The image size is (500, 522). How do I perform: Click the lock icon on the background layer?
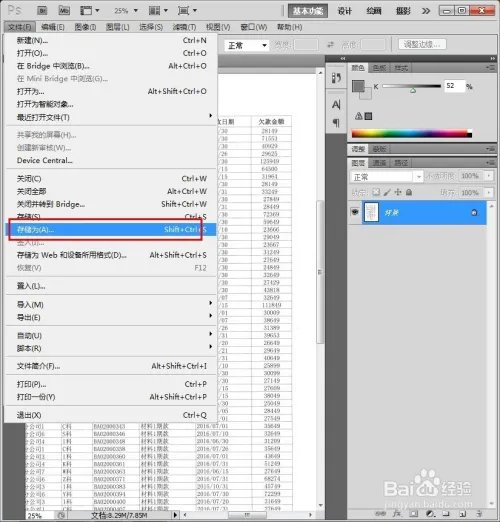[474, 212]
